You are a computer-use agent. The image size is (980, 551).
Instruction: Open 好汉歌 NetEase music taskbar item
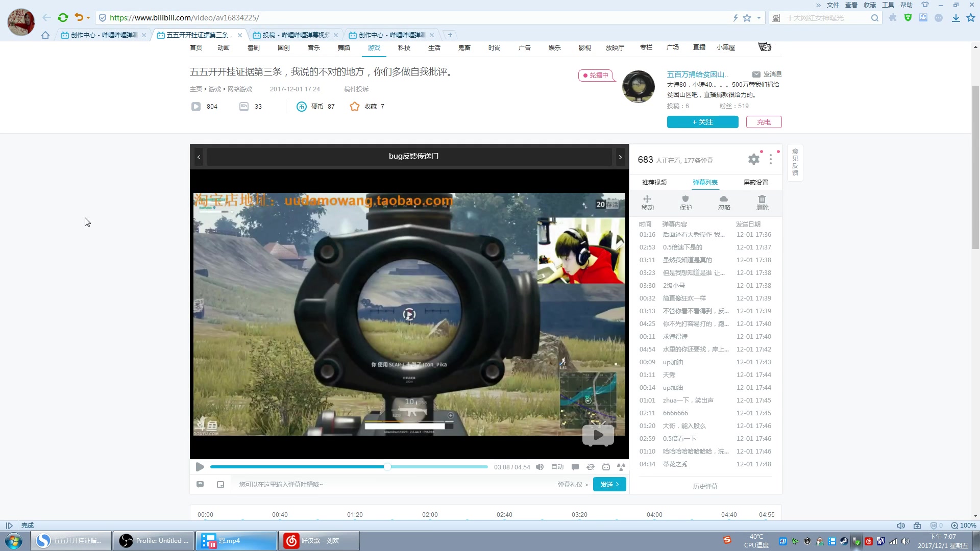pyautogui.click(x=319, y=541)
